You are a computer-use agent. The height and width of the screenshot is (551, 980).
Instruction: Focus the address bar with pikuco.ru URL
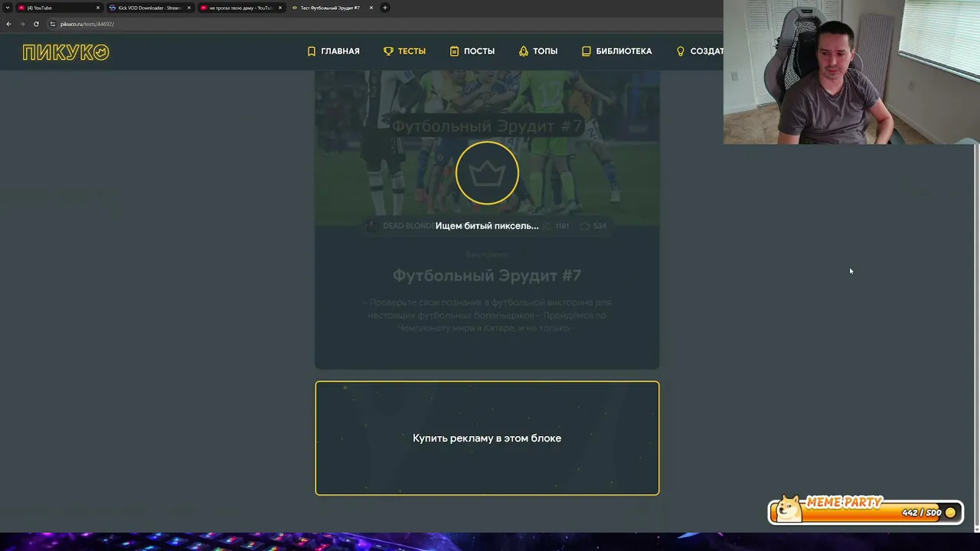383,24
